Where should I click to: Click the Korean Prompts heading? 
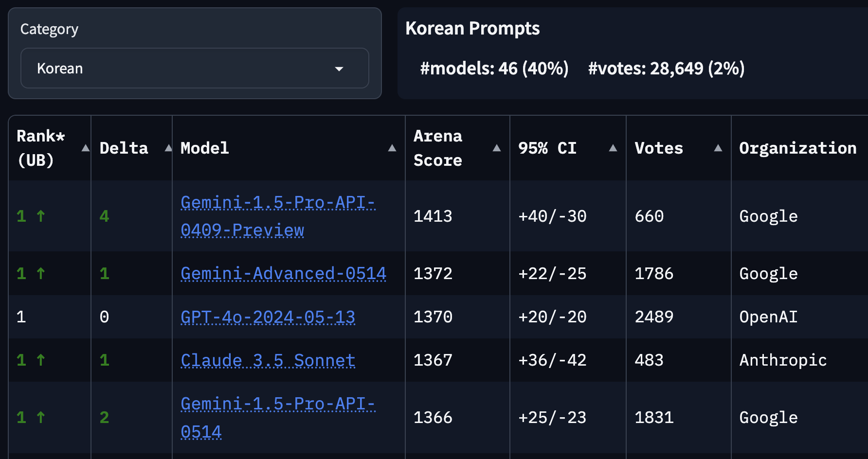[472, 29]
